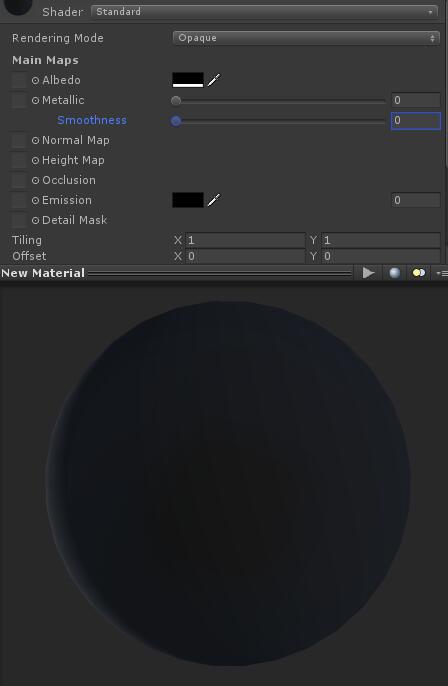Click the Emission color swatch
The image size is (448, 686).
coord(188,200)
